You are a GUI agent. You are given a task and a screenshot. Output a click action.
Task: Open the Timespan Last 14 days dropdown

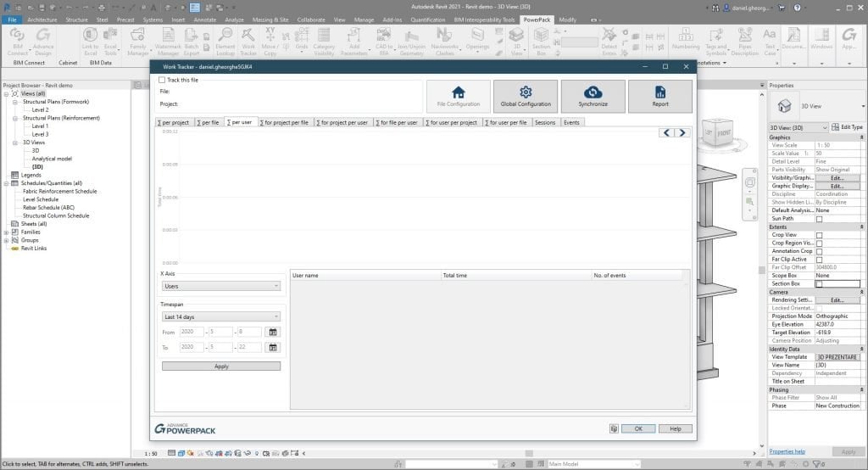tap(221, 316)
